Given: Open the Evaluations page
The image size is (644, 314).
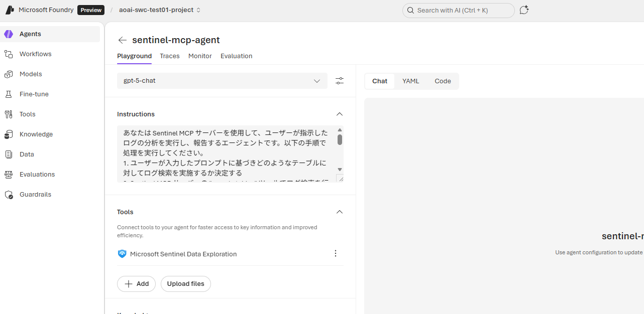Looking at the screenshot, I should (x=37, y=174).
